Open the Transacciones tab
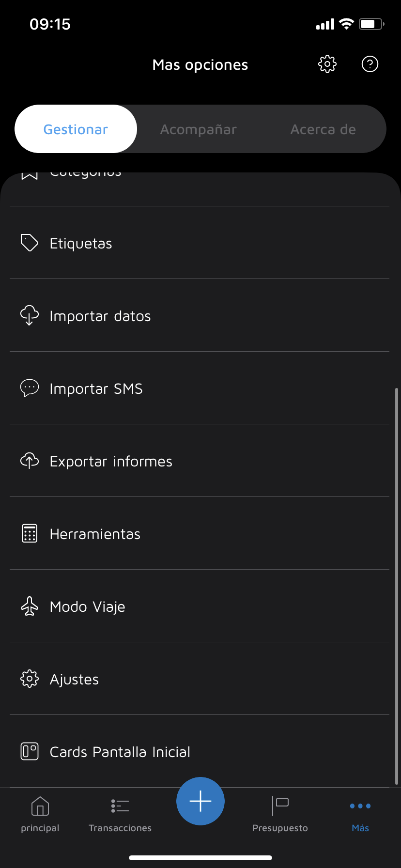401x868 pixels. [x=120, y=814]
